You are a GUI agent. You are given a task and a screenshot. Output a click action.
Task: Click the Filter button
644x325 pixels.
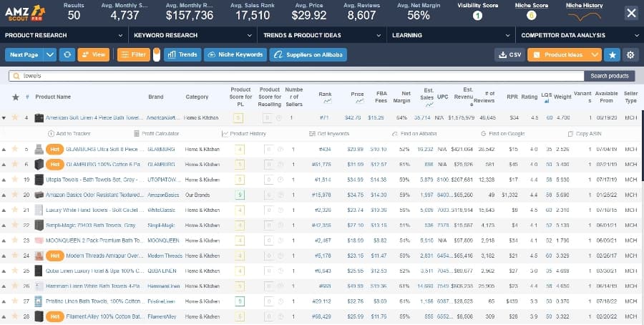tap(134, 54)
